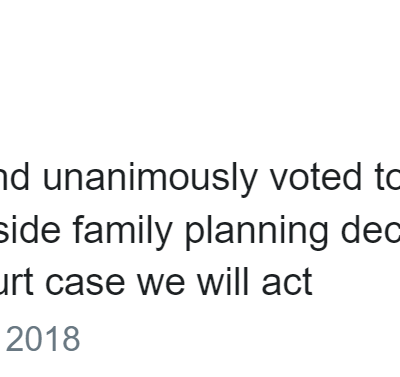Click empty space right of "act"
The width and height of the screenshot is (400, 377).
pos(357,282)
